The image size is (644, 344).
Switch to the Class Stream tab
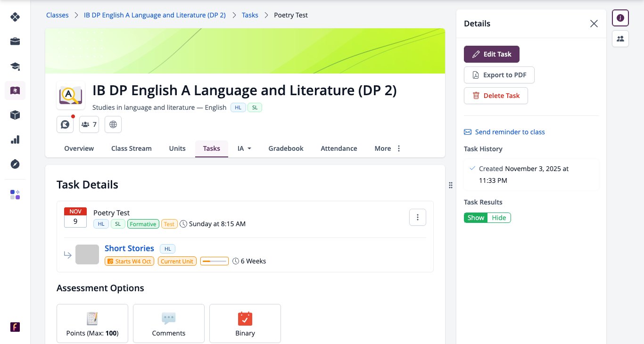tap(132, 148)
